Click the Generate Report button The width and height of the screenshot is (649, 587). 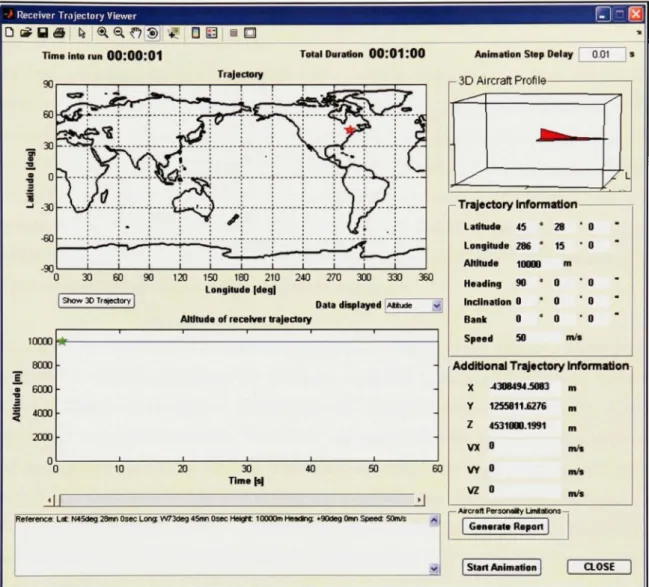[x=506, y=527]
